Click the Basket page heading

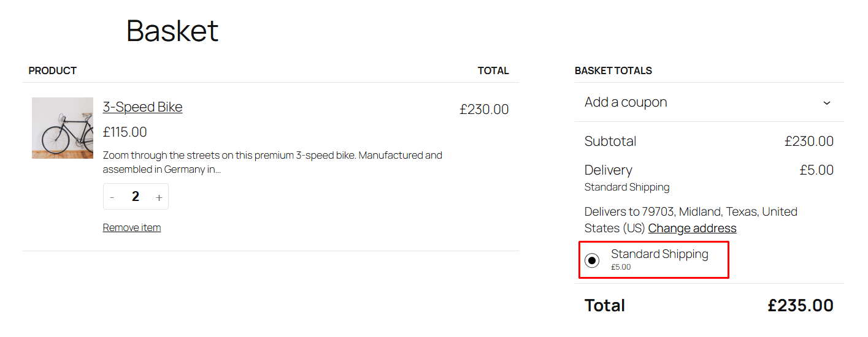[x=172, y=31]
